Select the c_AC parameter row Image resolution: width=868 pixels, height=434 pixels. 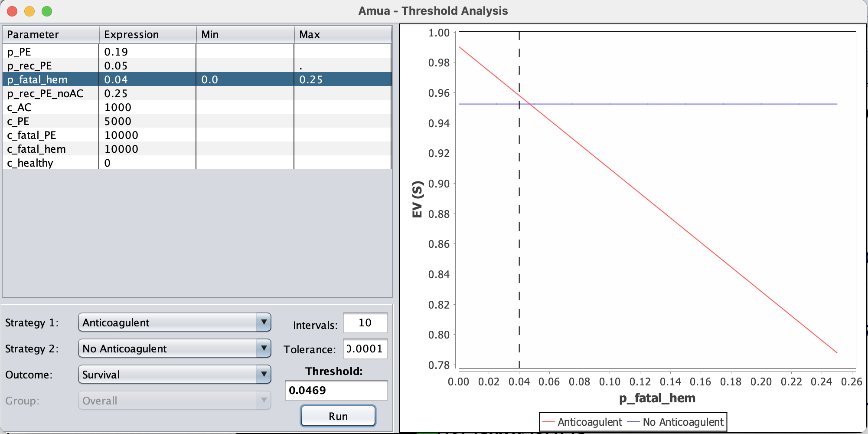pos(50,108)
